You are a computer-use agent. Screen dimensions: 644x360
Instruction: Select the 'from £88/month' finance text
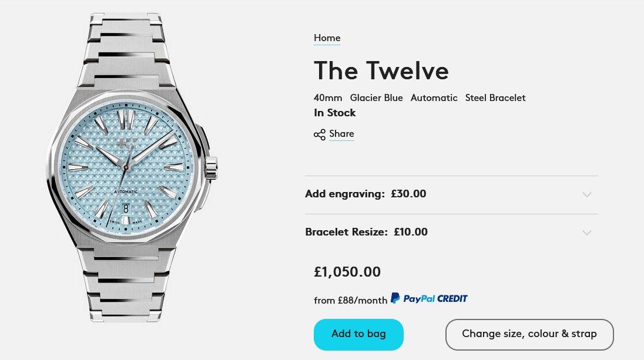pyautogui.click(x=350, y=300)
